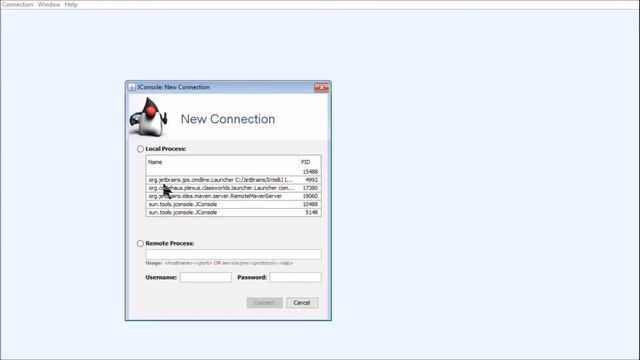Select the JConsole process with PID 5148
This screenshot has height=360, width=640.
233,212
